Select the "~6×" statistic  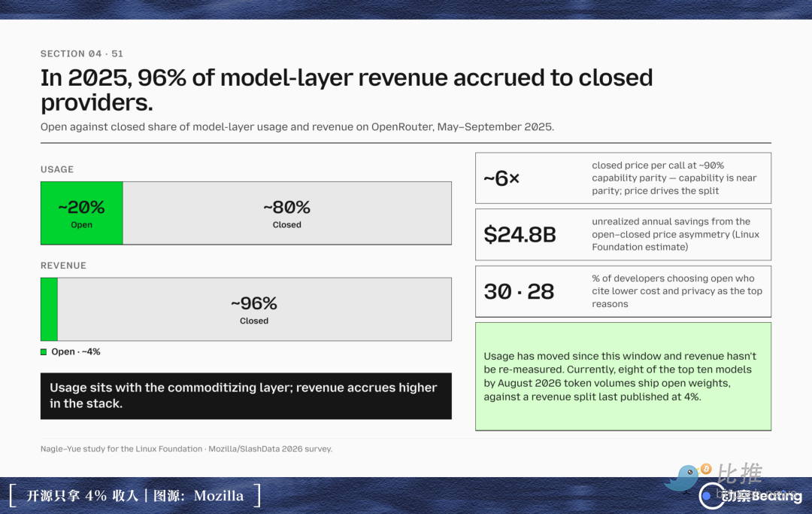pos(501,178)
